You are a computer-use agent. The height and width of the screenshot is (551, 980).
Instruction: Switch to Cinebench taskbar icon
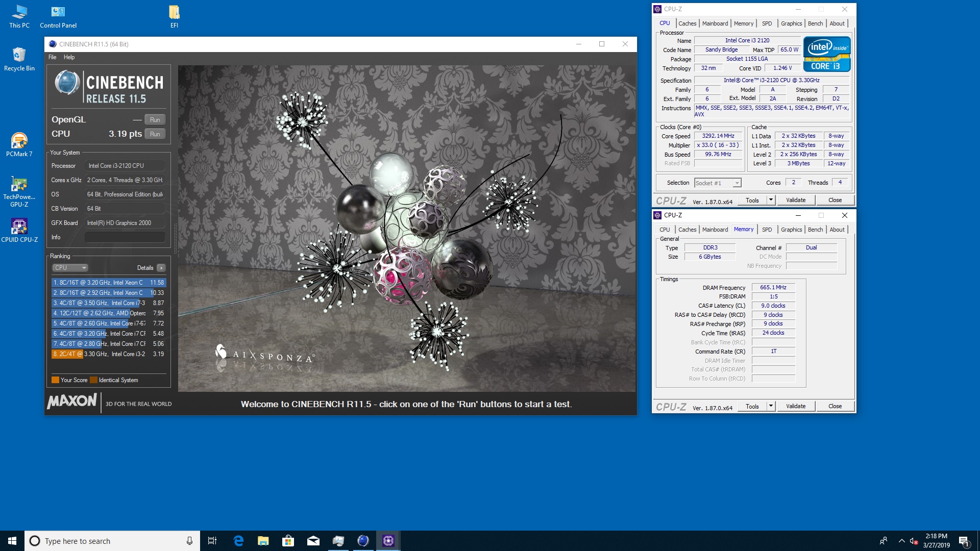point(363,541)
